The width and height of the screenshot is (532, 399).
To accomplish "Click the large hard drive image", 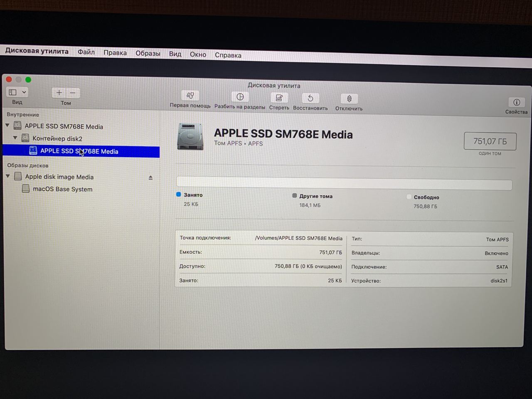I will pyautogui.click(x=190, y=136).
